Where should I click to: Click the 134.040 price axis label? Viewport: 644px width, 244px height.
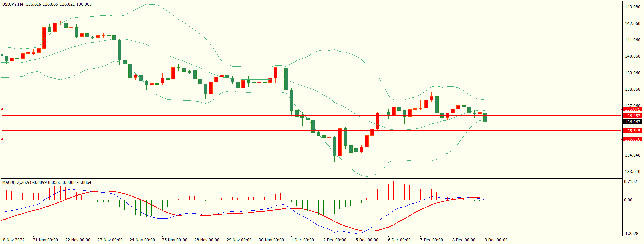[632, 155]
